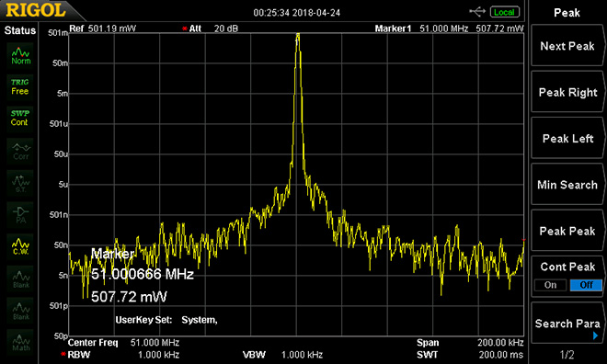Click the PA preamplifier icon
Screen dimensions: 607x364
coord(20,215)
